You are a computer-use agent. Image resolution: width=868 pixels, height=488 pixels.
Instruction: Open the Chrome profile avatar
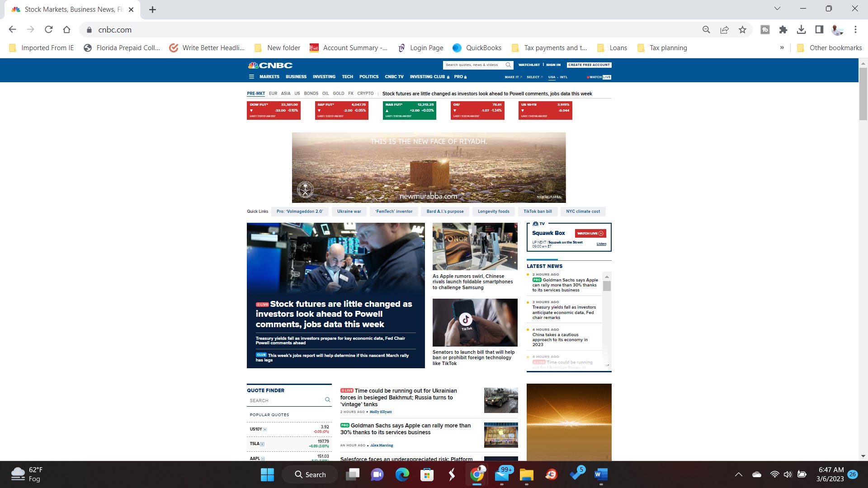coord(837,29)
